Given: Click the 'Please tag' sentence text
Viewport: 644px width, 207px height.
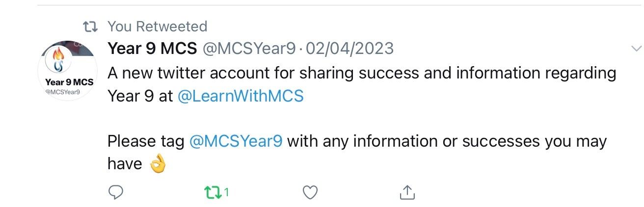Looking at the screenshot, I should coord(357,153).
